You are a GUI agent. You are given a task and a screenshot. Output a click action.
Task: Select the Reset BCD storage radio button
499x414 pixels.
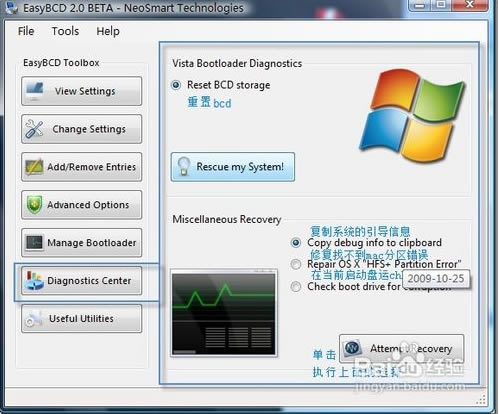coord(176,85)
